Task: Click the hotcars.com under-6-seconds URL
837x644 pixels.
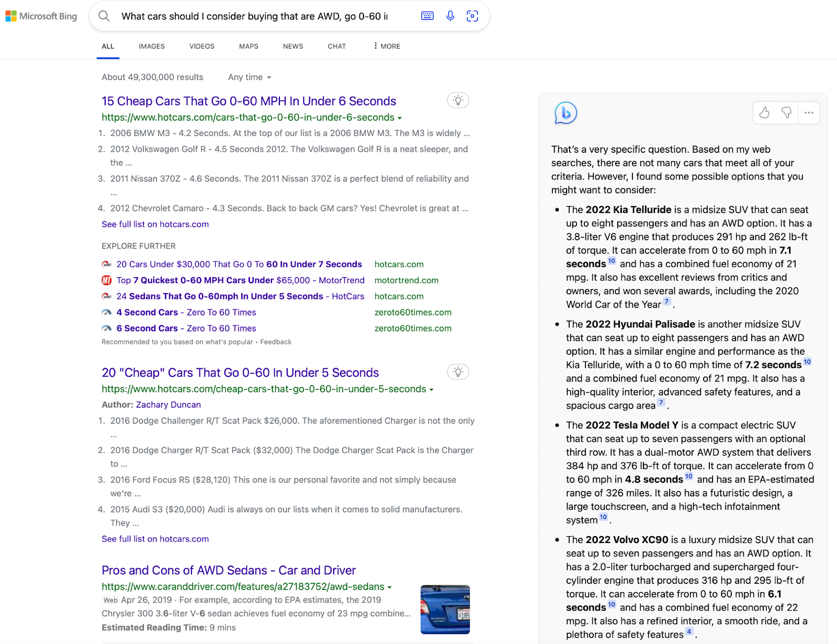Action: (x=248, y=117)
